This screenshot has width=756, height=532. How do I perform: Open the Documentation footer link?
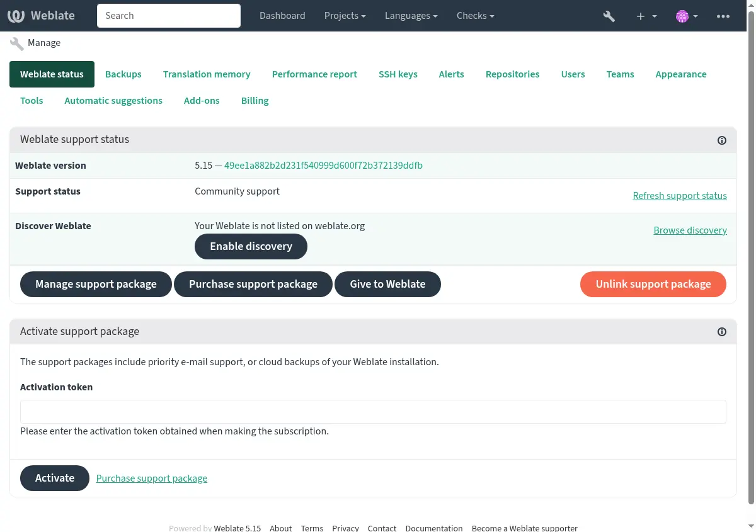point(434,528)
